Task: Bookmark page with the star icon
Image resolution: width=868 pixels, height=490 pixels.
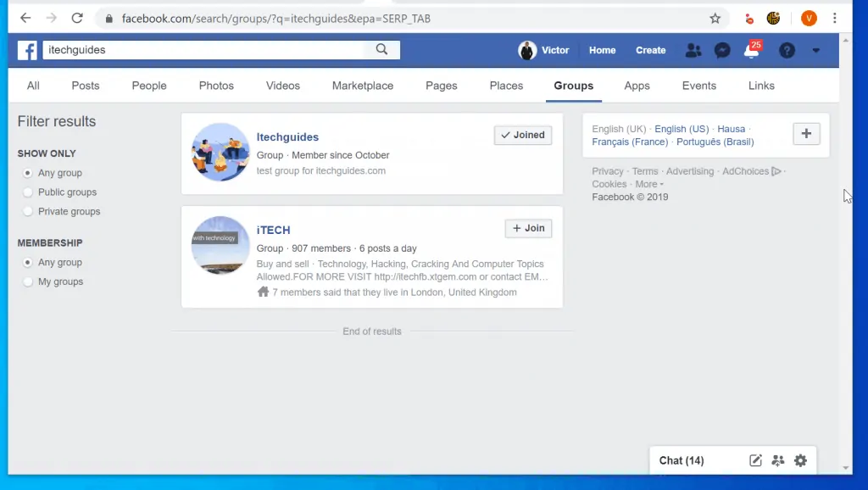Action: point(715,19)
